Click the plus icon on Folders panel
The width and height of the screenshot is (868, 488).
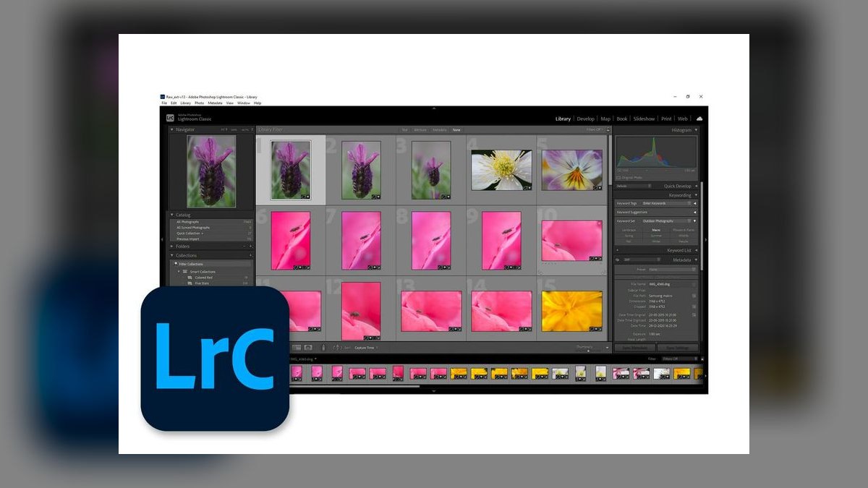coord(251,247)
